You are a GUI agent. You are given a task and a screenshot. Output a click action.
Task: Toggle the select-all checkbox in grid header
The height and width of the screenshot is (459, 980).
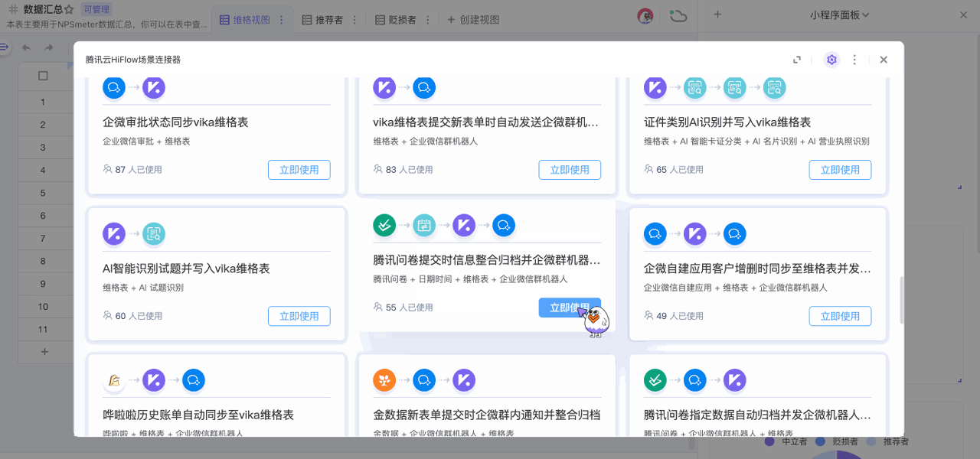click(x=43, y=76)
